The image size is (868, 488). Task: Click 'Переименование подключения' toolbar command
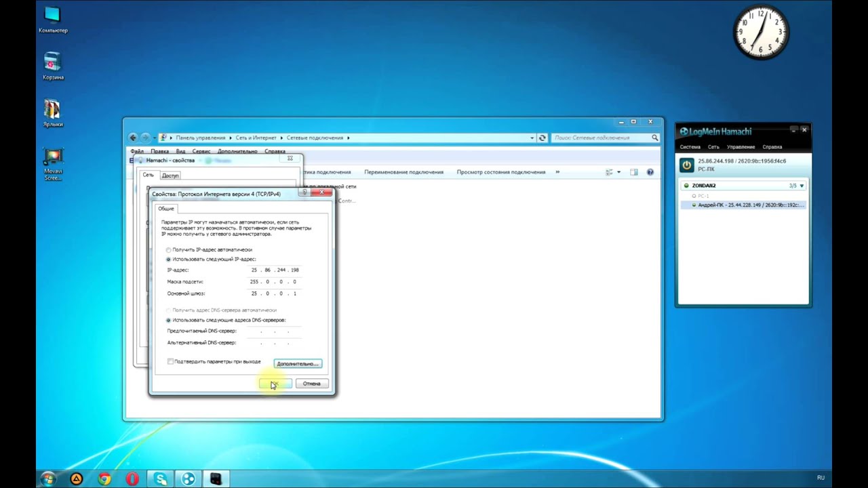403,172
